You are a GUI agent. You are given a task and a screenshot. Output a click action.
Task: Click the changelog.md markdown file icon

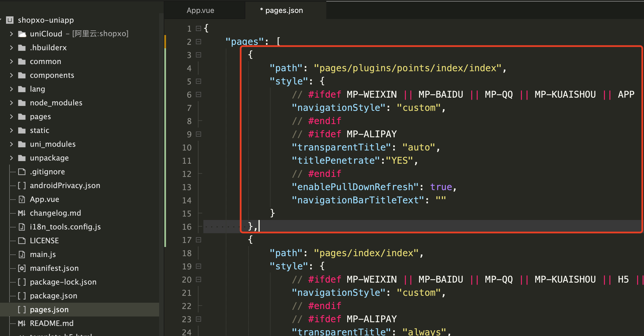pyautogui.click(x=22, y=213)
